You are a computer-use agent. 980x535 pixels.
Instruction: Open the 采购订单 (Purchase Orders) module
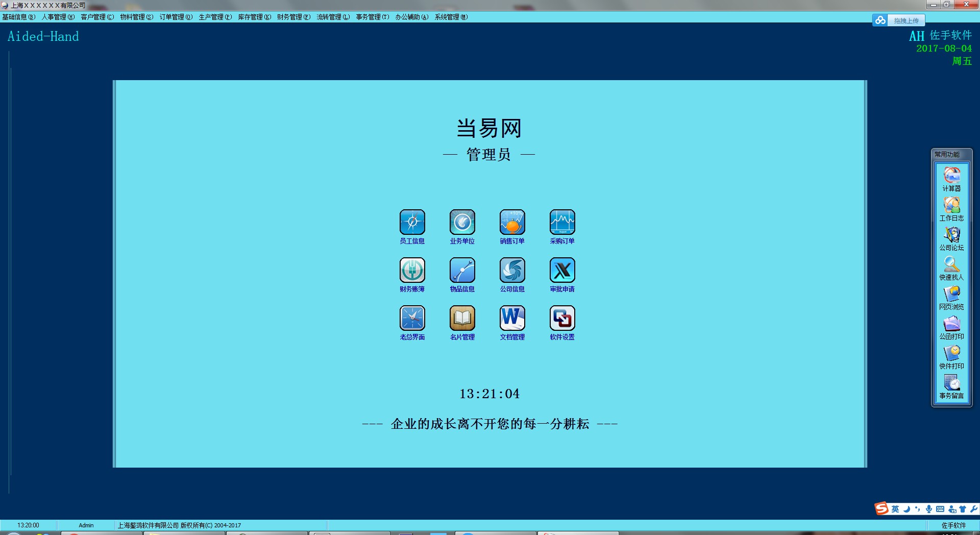tap(561, 222)
